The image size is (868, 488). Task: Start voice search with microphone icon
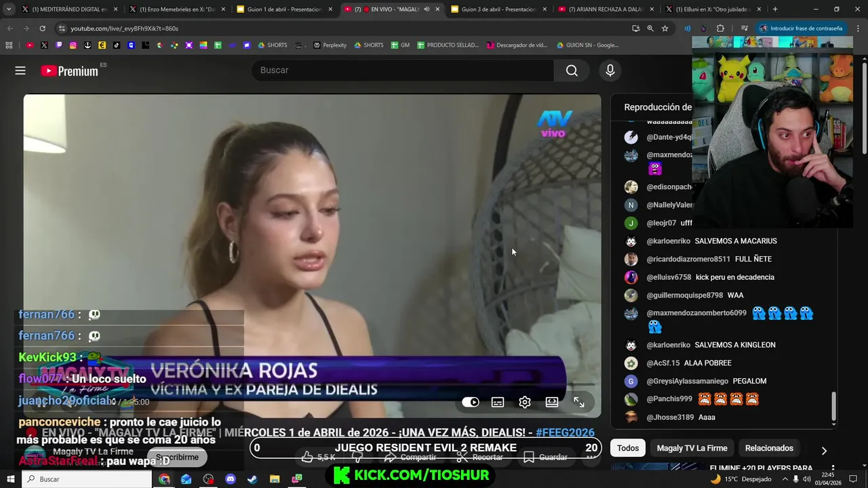point(610,70)
